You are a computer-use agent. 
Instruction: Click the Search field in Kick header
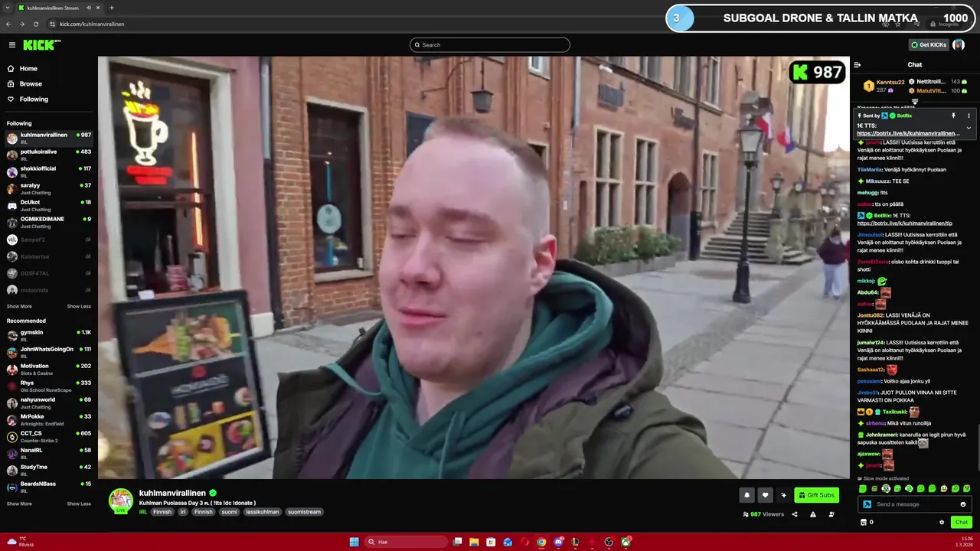click(x=490, y=45)
